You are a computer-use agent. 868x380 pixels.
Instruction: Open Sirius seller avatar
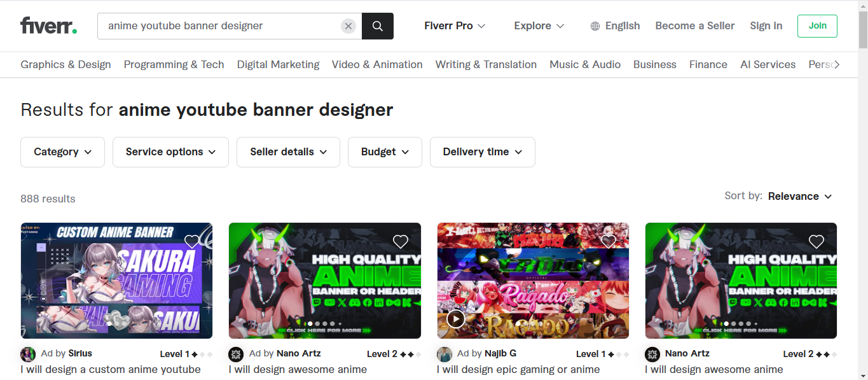pyautogui.click(x=28, y=355)
